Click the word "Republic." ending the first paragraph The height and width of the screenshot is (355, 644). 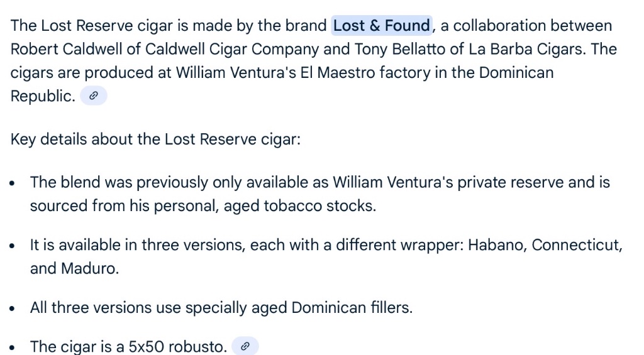point(42,96)
